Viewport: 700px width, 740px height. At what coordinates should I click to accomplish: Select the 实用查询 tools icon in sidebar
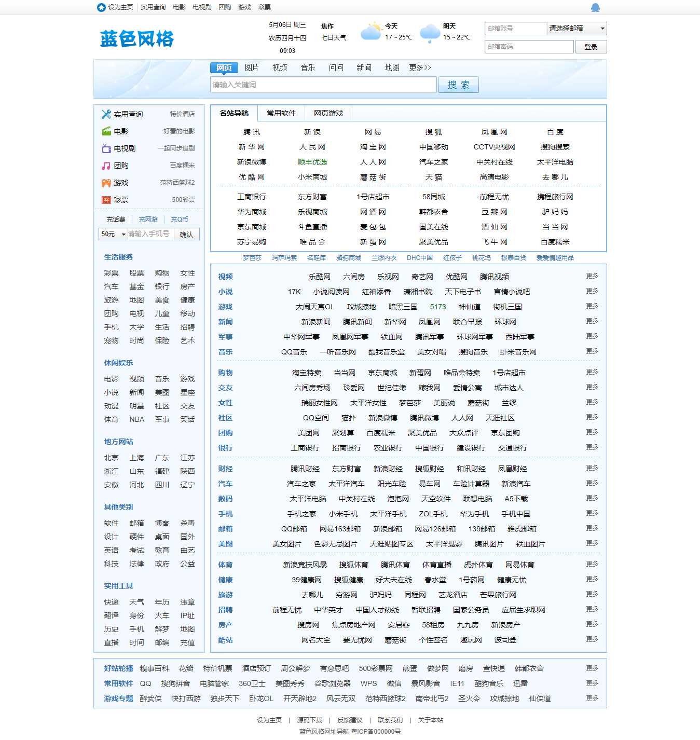[105, 114]
